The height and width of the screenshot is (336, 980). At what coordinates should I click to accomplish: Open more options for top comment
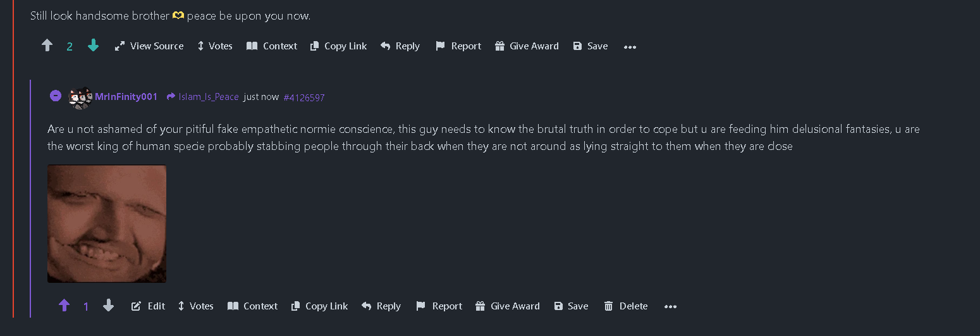pos(630,46)
